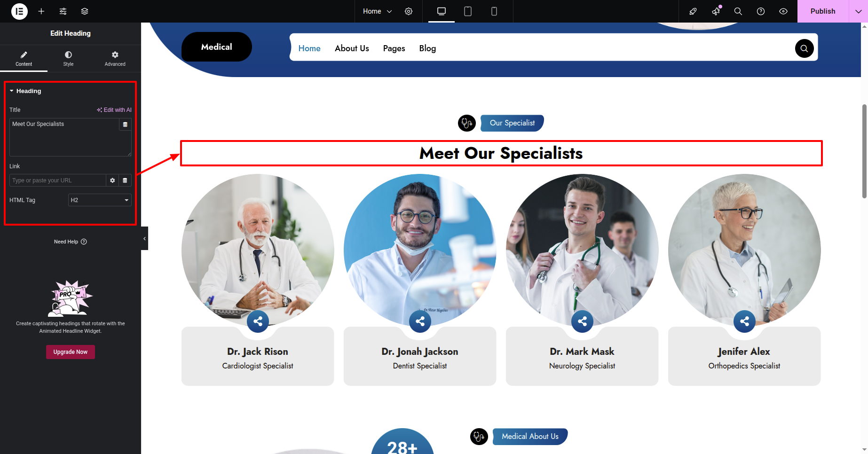
Task: Collapse the Heading section
Action: point(25,91)
